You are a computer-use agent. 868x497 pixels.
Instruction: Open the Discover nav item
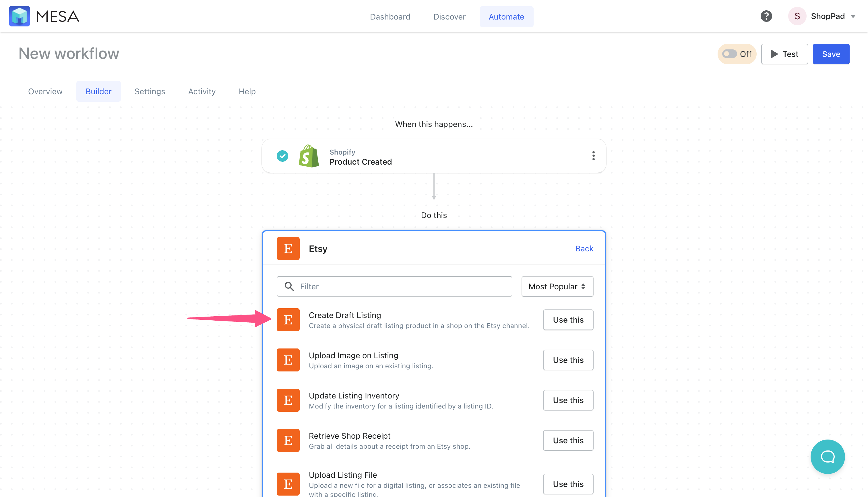[449, 17]
